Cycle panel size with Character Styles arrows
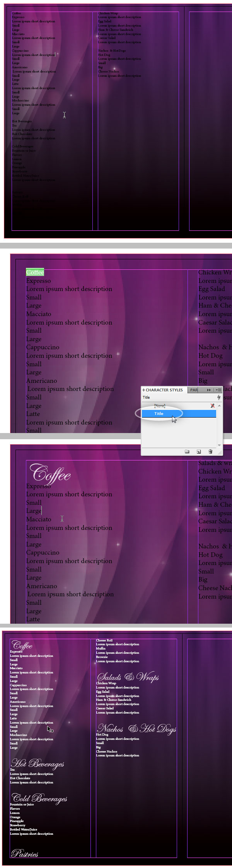The width and height of the screenshot is (232, 868). pos(144,390)
